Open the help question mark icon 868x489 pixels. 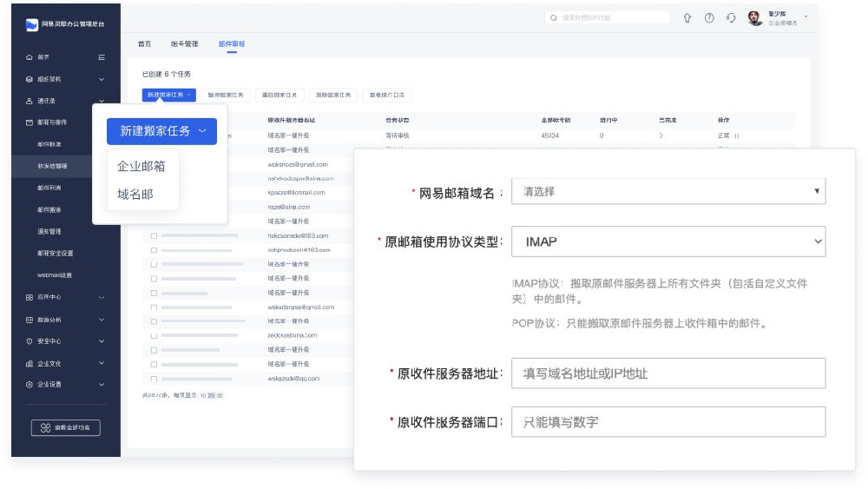pyautogui.click(x=709, y=17)
